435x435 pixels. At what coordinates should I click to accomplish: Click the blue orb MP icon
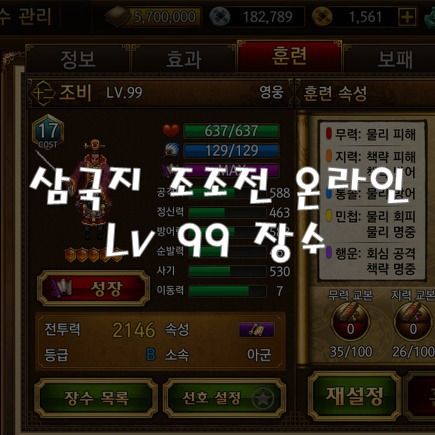[172, 150]
